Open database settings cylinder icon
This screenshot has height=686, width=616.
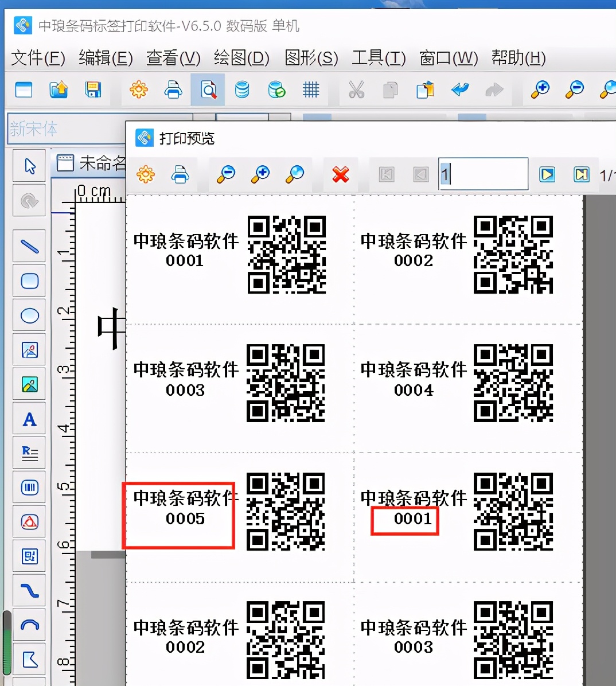tap(242, 89)
